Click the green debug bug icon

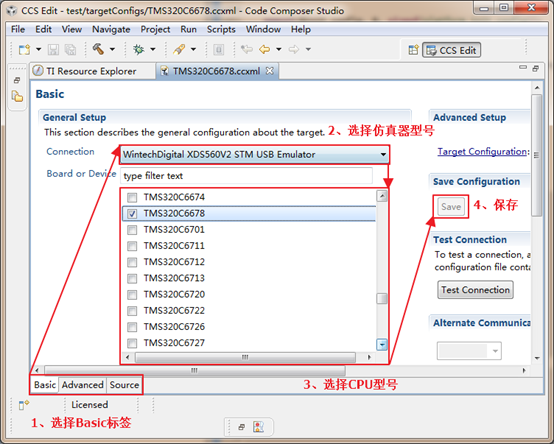pyautogui.click(x=138, y=49)
